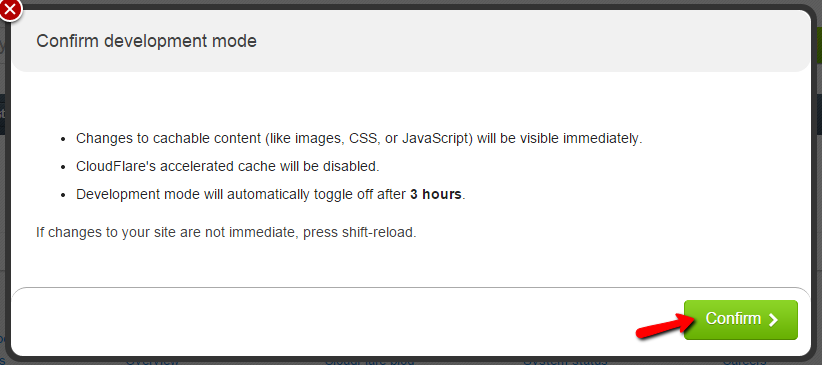Click the rightmost footer link behind the dialog
The height and width of the screenshot is (365, 822).
[x=744, y=361]
